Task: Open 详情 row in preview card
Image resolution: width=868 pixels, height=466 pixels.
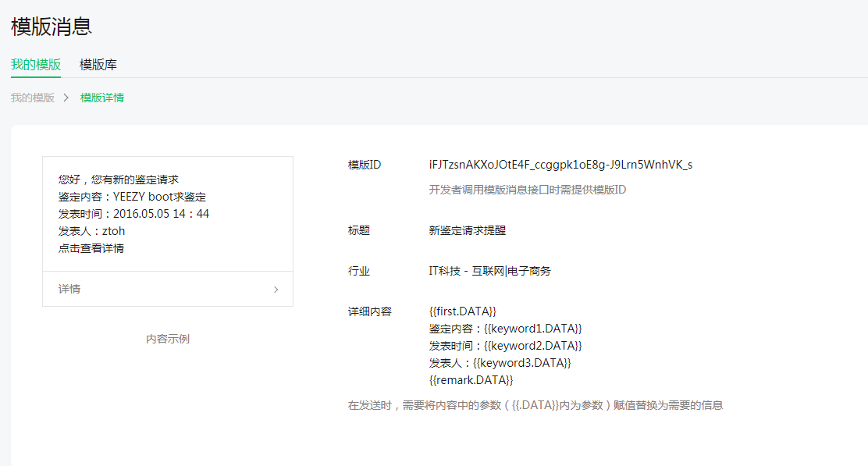Action: pos(168,289)
